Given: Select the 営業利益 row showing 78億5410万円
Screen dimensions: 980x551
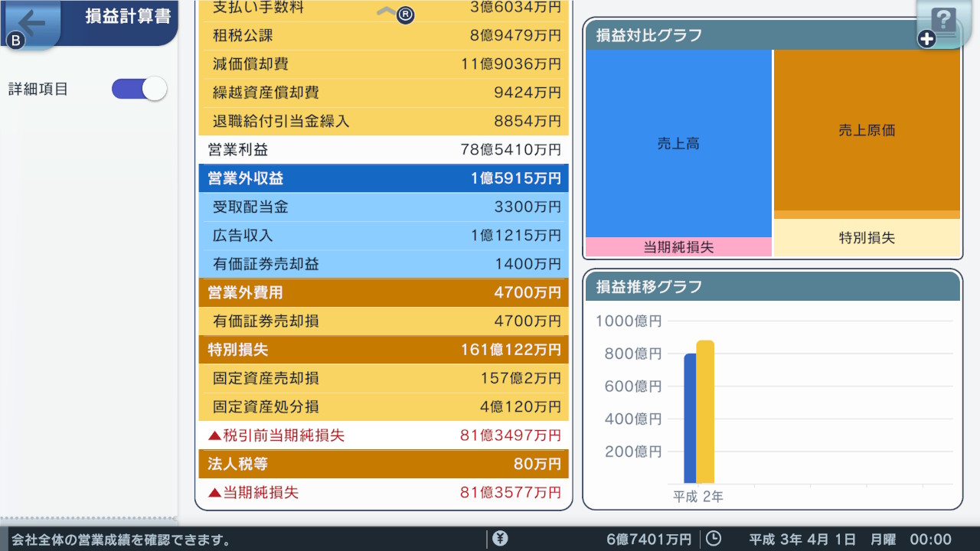Looking at the screenshot, I should (383, 149).
